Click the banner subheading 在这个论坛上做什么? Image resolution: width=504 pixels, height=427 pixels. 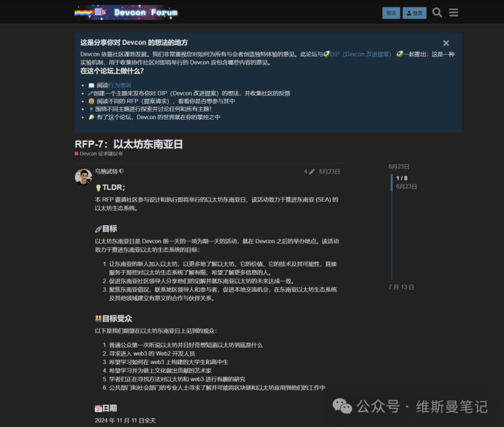click(112, 71)
